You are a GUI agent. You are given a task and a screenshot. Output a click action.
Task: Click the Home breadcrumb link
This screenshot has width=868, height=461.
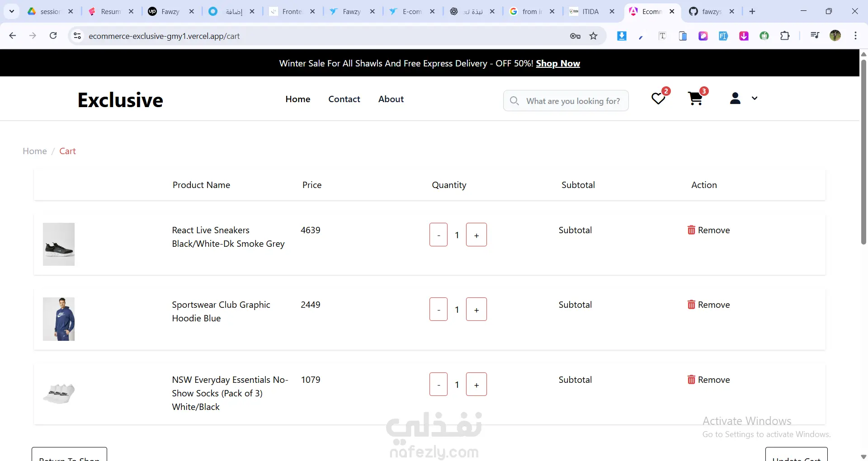(x=35, y=151)
